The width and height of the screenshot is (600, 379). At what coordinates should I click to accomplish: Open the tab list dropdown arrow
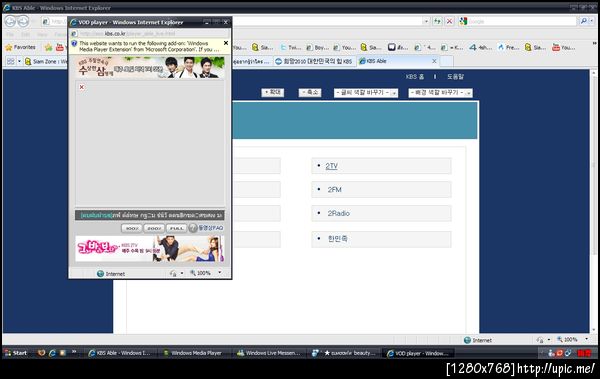coord(20,61)
